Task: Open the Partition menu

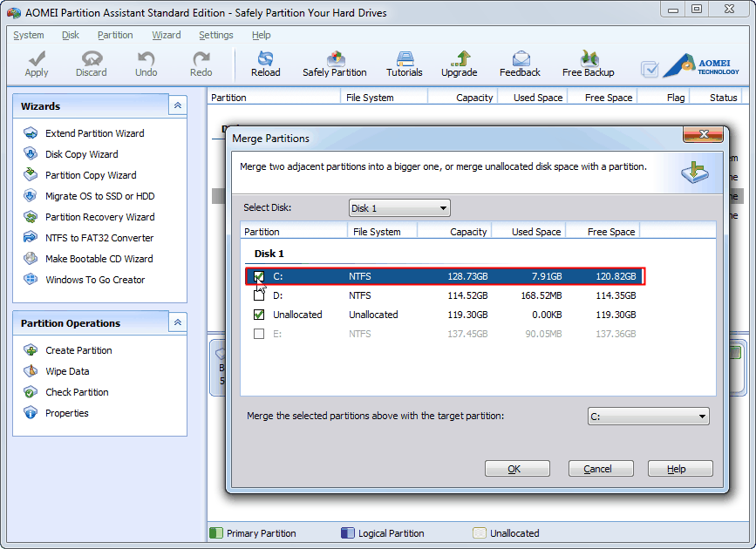Action: coord(115,35)
